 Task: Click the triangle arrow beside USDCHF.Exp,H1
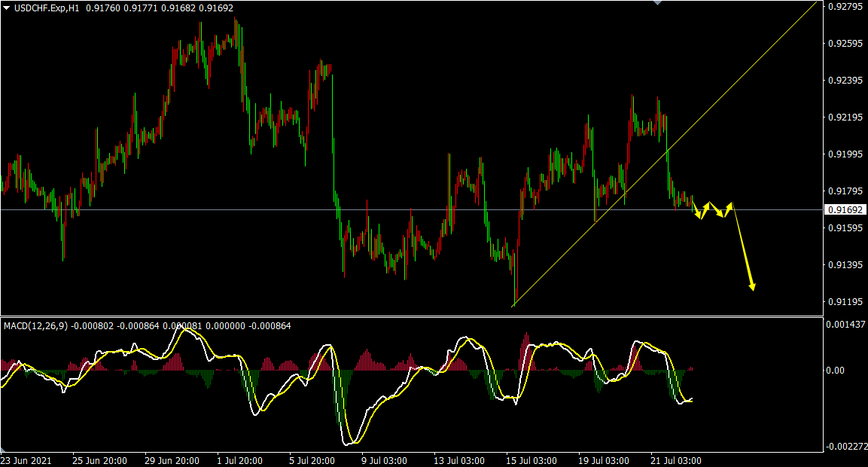pyautogui.click(x=6, y=8)
